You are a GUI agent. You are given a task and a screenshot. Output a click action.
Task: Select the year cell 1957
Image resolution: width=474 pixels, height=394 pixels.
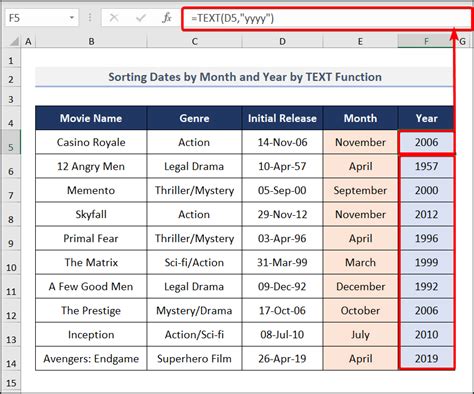click(x=426, y=166)
